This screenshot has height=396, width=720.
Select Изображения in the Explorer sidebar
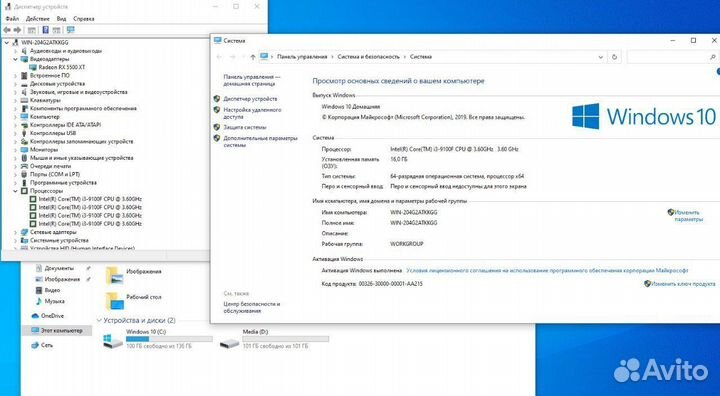click(62, 279)
